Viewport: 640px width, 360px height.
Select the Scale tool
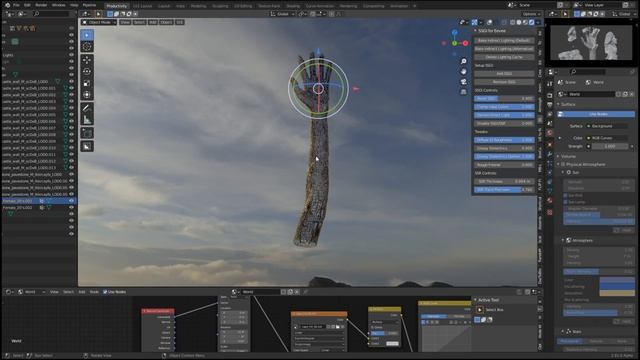[x=87, y=83]
